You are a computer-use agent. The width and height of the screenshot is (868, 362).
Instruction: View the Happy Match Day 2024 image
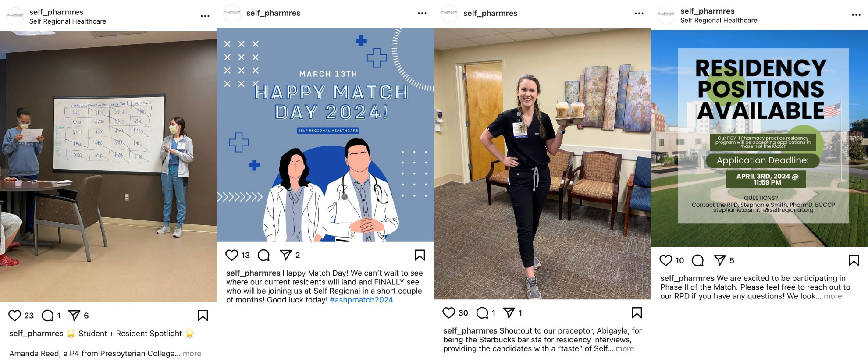[x=326, y=135]
